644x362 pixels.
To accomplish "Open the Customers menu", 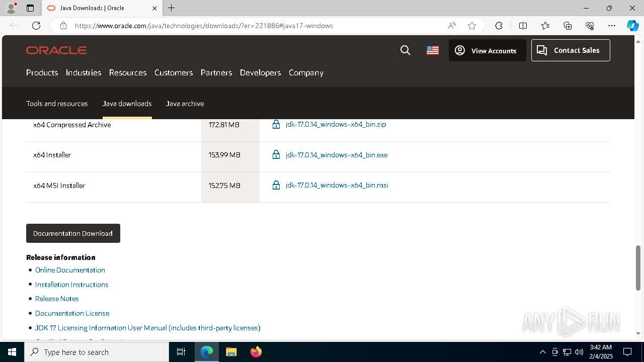I will [x=174, y=72].
